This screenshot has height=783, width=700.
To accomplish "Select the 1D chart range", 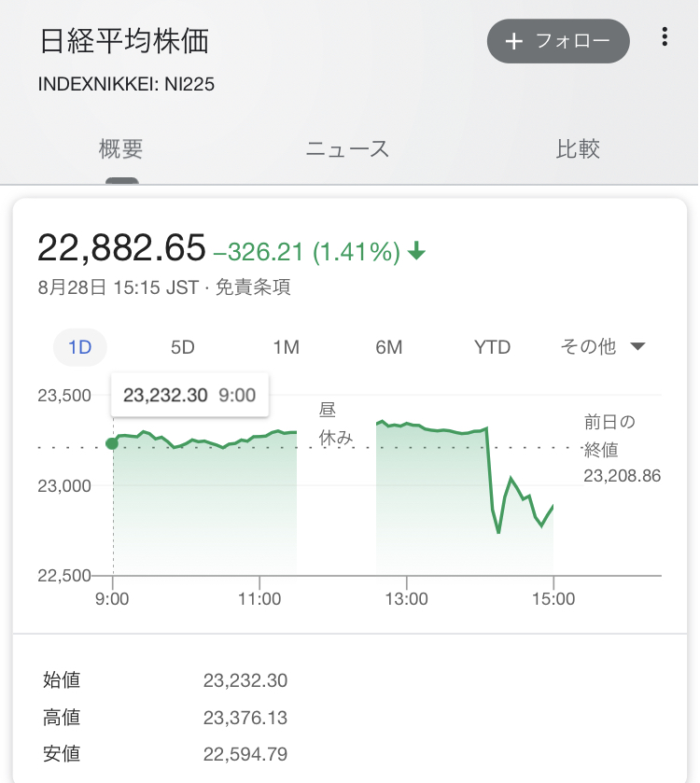I will pyautogui.click(x=80, y=347).
